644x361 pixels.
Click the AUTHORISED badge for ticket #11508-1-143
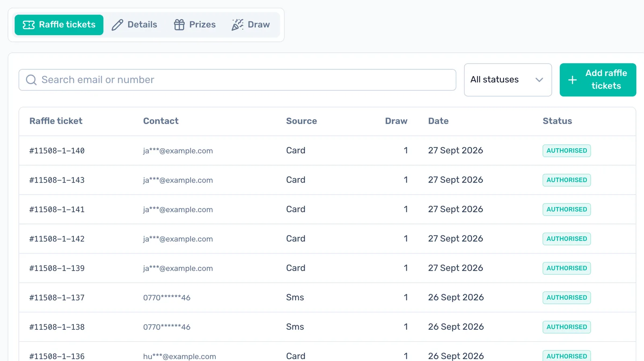click(567, 180)
